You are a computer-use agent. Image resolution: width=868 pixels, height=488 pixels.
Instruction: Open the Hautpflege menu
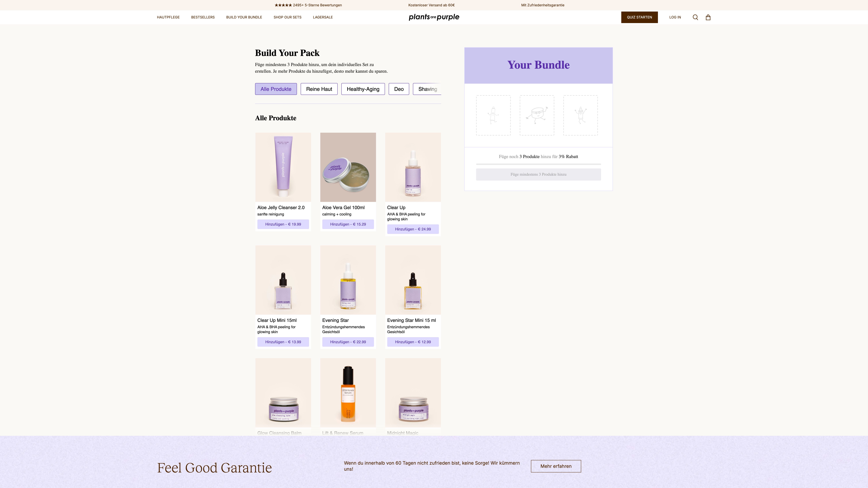pos(168,17)
